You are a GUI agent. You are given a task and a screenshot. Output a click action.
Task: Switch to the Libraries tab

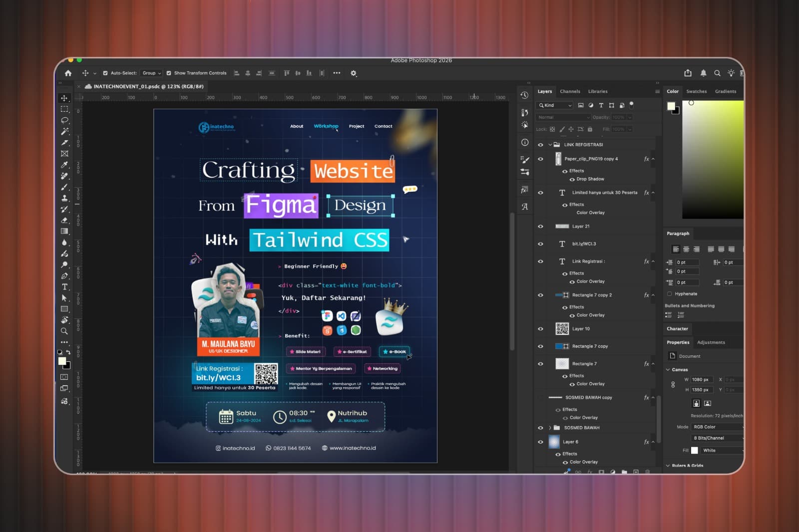(598, 91)
